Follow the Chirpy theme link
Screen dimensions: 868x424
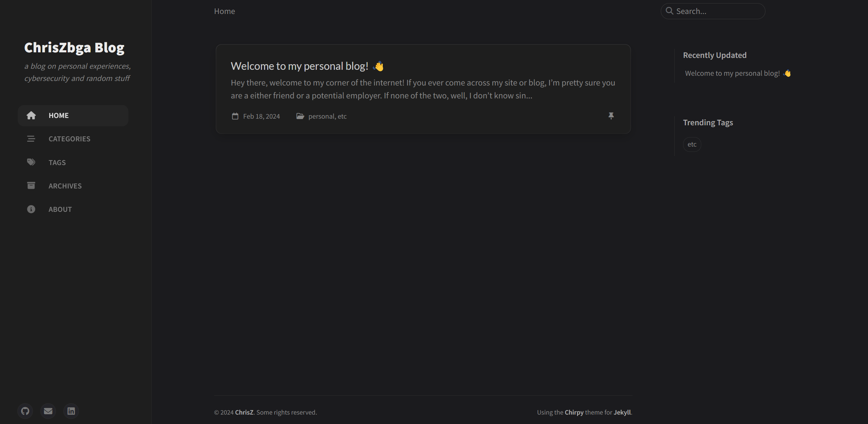pos(574,412)
